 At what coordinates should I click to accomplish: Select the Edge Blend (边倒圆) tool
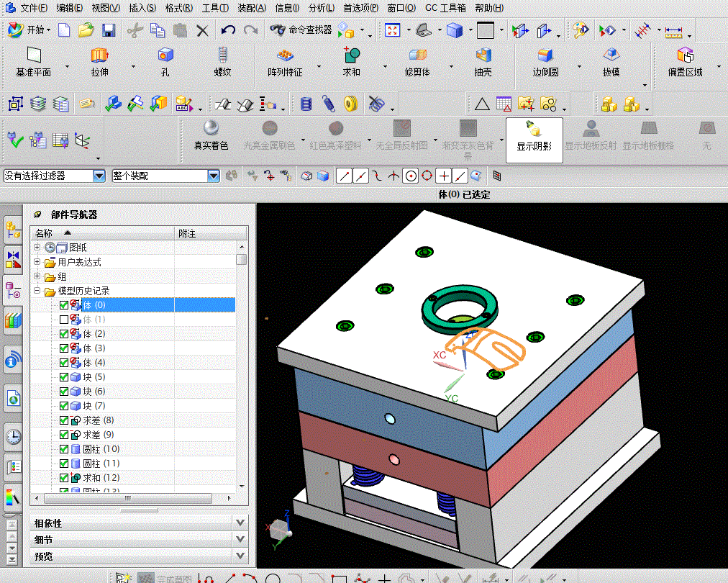[545, 61]
